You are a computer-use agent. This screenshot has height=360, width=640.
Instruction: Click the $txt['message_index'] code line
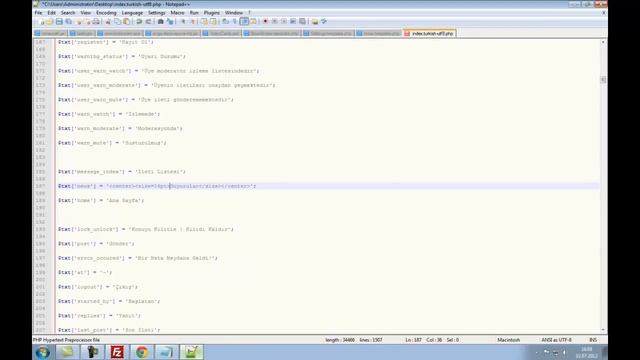[x=122, y=172]
